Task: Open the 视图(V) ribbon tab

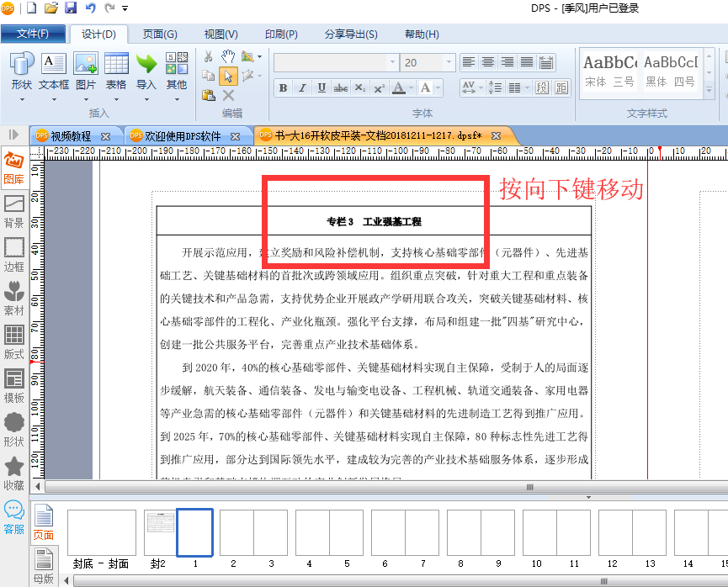Action: coord(221,34)
